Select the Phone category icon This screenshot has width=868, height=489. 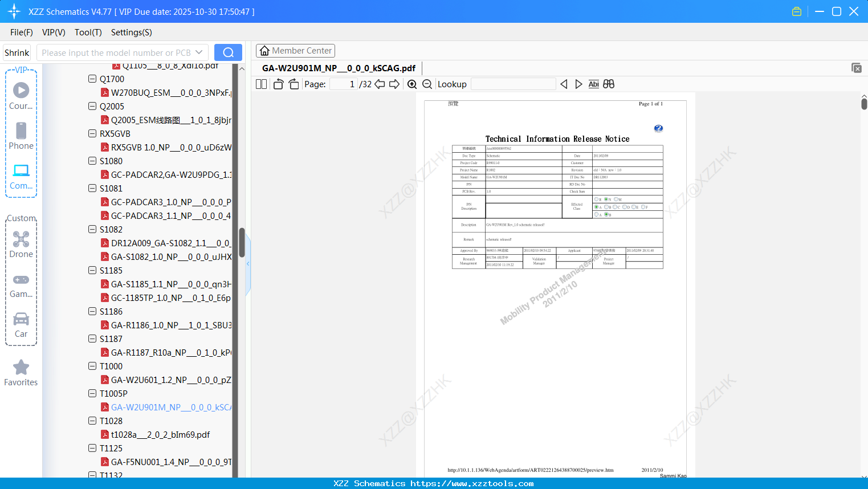(x=21, y=136)
